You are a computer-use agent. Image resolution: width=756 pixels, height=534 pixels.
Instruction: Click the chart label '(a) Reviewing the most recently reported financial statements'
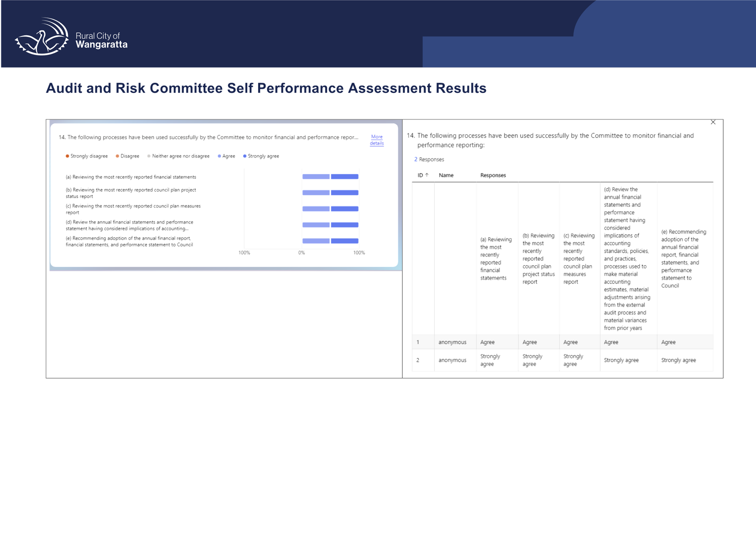[131, 177]
